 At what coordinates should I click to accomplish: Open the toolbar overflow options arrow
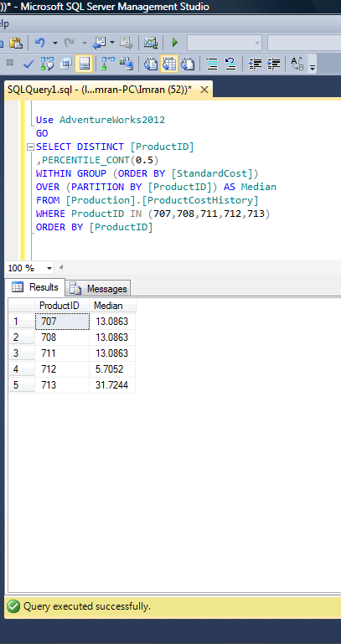[x=313, y=66]
